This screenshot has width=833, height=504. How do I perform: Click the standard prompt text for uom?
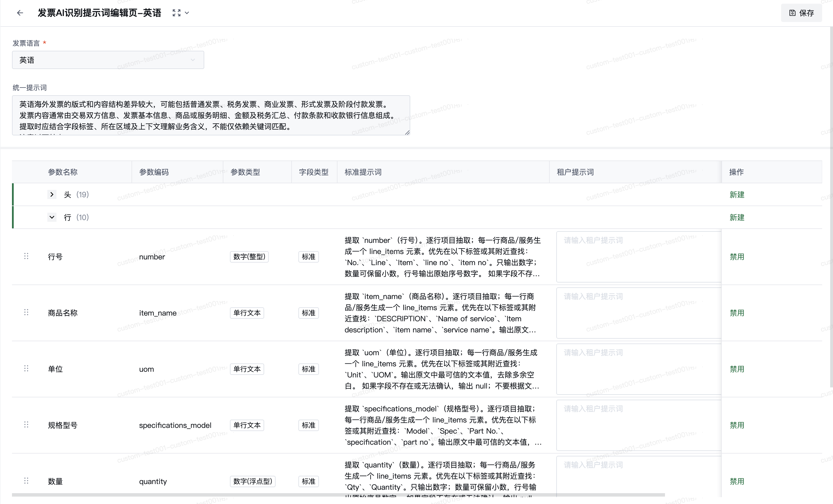click(x=442, y=369)
